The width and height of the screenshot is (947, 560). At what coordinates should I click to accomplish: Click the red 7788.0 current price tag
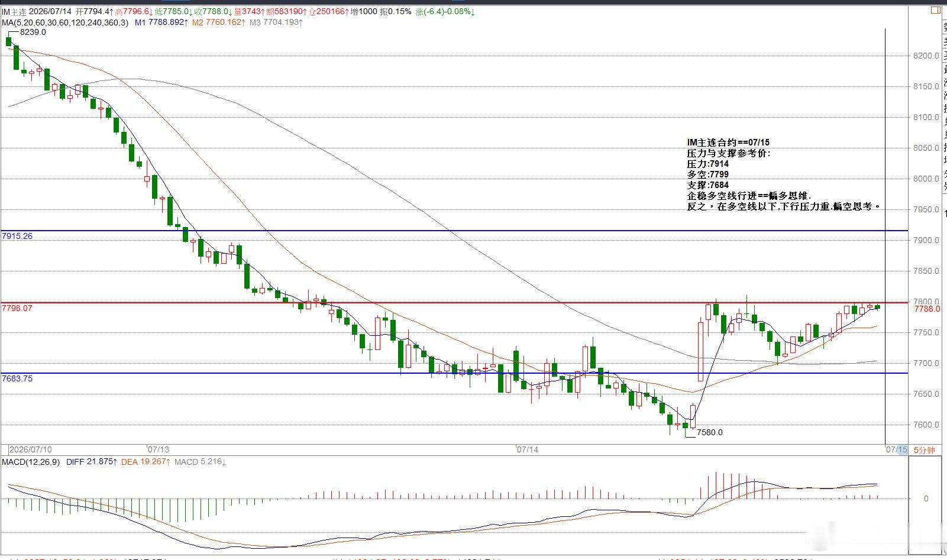[927, 309]
